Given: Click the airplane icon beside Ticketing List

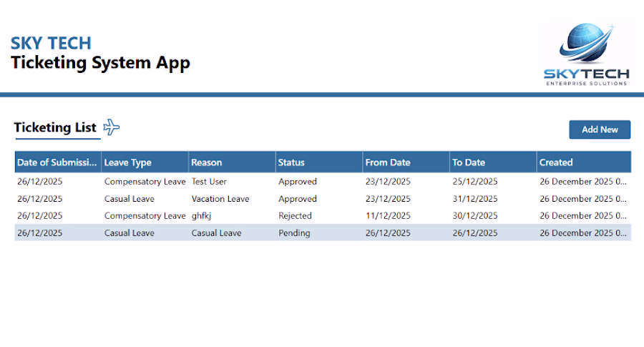Looking at the screenshot, I should (112, 127).
